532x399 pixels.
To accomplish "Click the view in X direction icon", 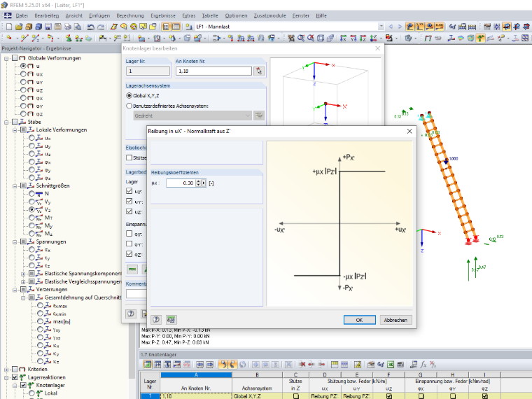I will 344,38.
